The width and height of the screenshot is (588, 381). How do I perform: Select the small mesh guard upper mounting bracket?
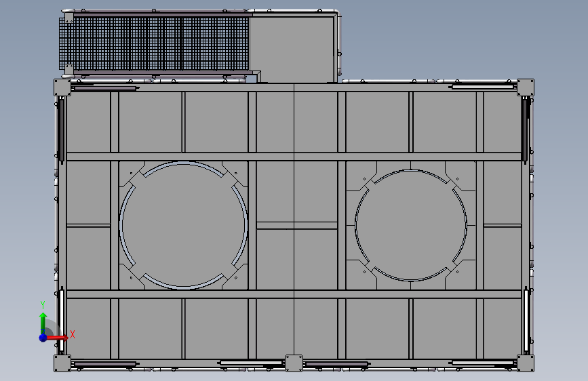69,18
